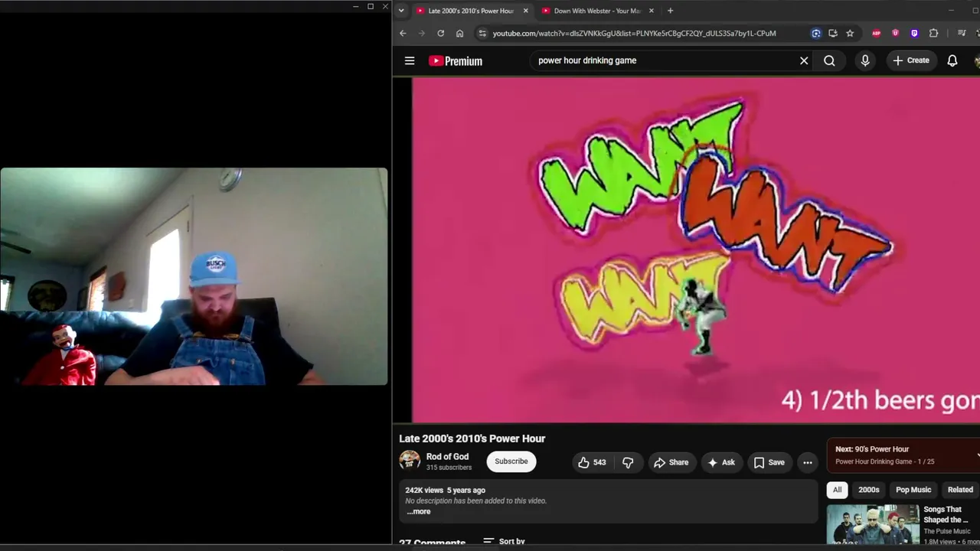Run search with the magnifier button

pyautogui.click(x=829, y=60)
